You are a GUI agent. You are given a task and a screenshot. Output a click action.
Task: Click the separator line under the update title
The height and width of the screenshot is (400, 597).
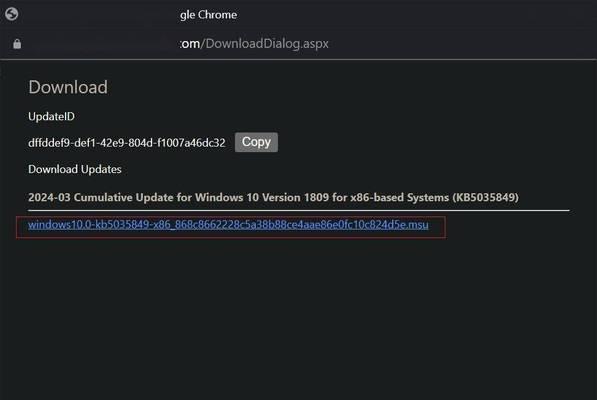pos(299,210)
